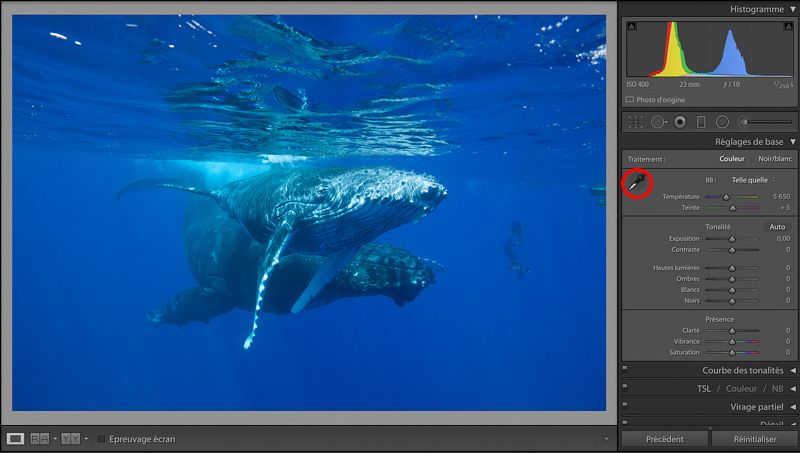Click the 'Tonalité' section label
Viewport: 800px width, 453px height.
tap(718, 226)
